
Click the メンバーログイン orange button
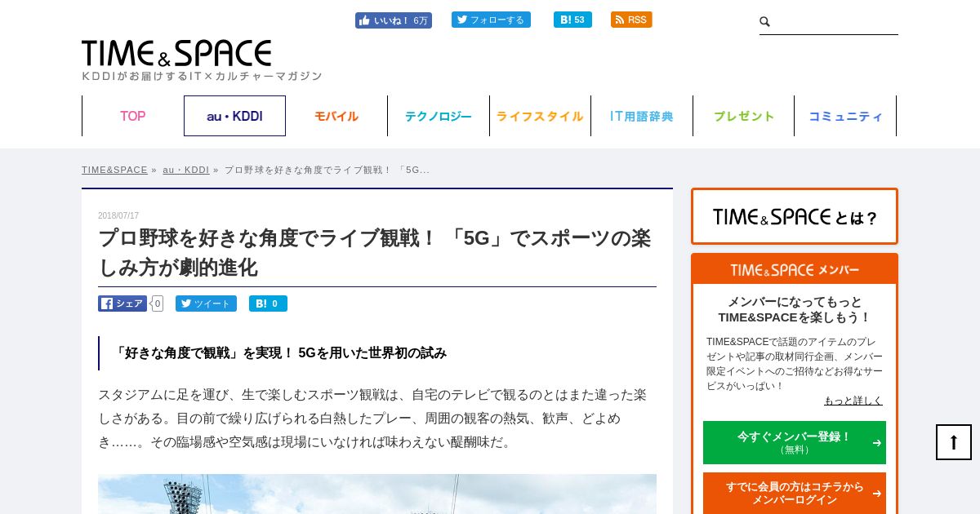(795, 493)
